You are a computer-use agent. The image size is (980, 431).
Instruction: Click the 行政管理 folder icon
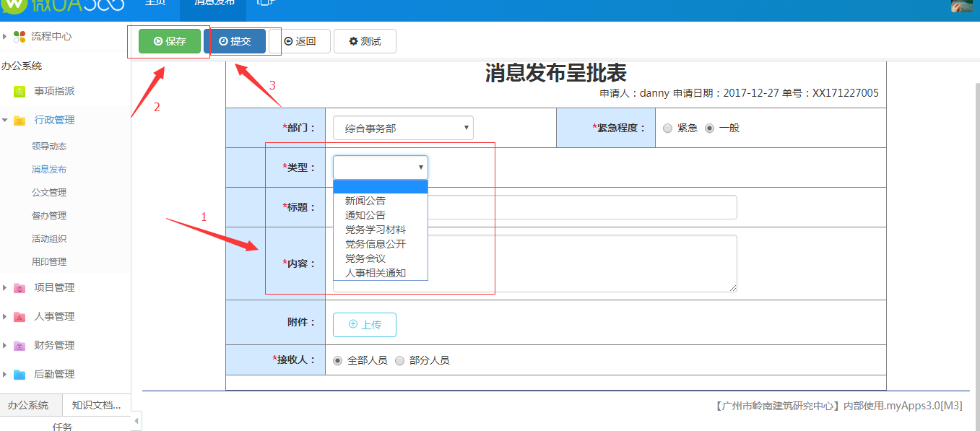(19, 121)
